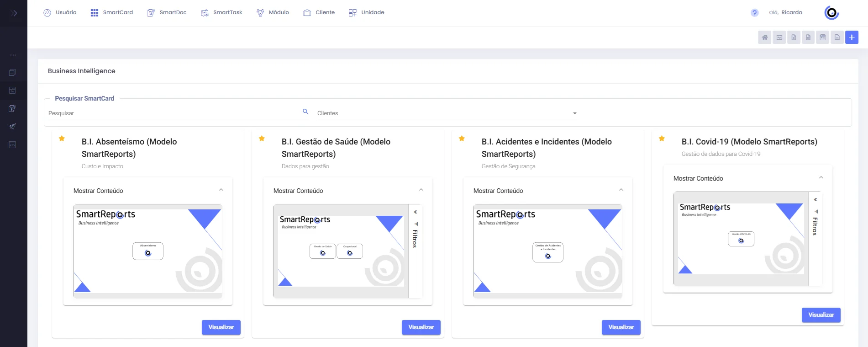This screenshot has width=868, height=347.
Task: Click the blue plus add button
Action: 852,37
